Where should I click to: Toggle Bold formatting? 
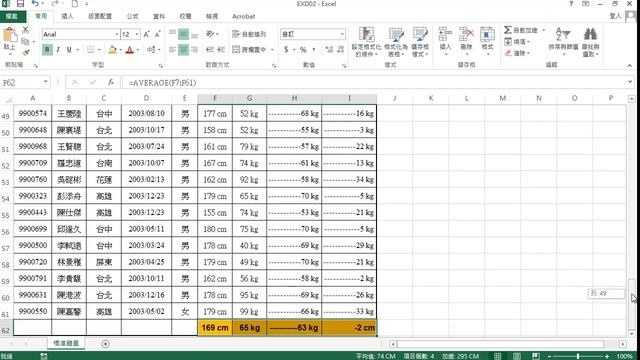(x=47, y=50)
